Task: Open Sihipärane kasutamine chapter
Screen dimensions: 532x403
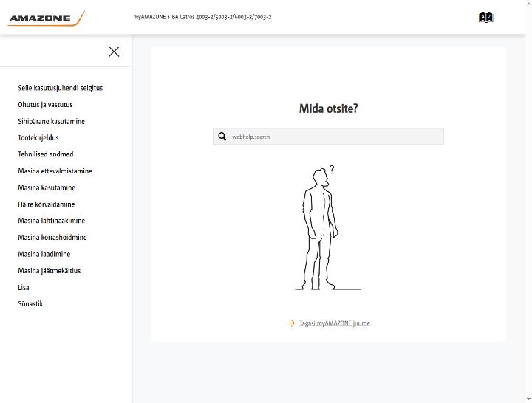Action: pyautogui.click(x=51, y=121)
